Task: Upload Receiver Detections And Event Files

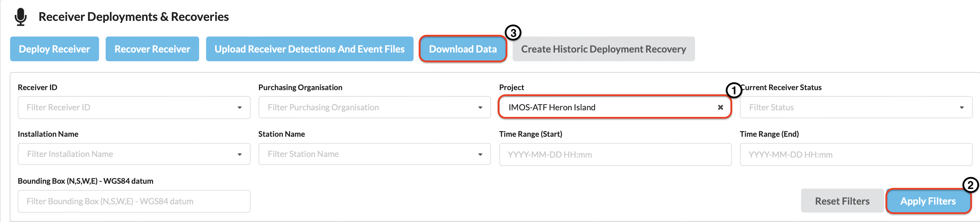Action: click(x=310, y=49)
